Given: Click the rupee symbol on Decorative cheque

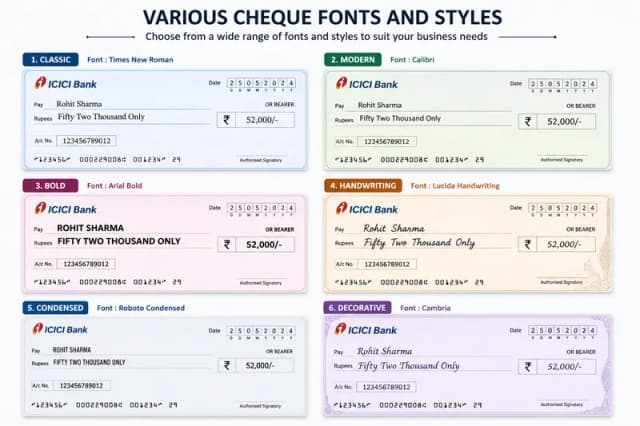Looking at the screenshot, I should (x=528, y=367).
